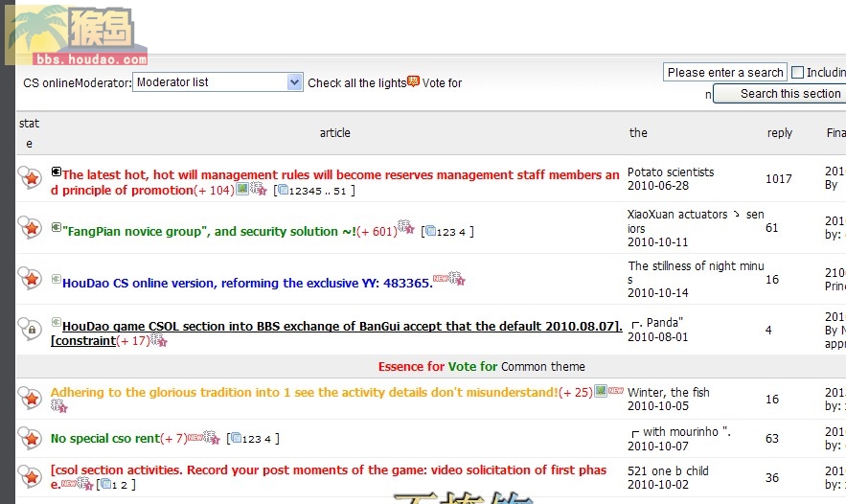Click the small icon before 'HouDao game CSOL section' title
The image size is (846, 504).
(x=57, y=322)
